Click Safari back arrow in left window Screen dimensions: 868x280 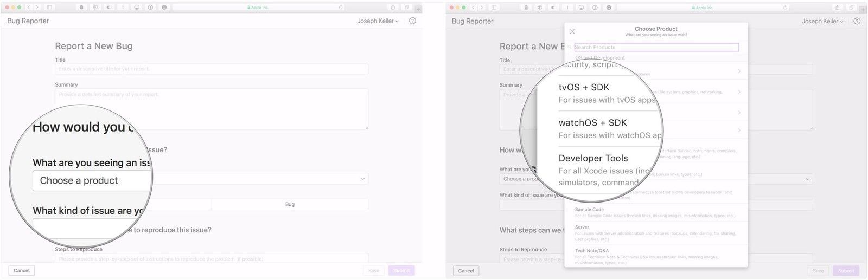click(29, 8)
